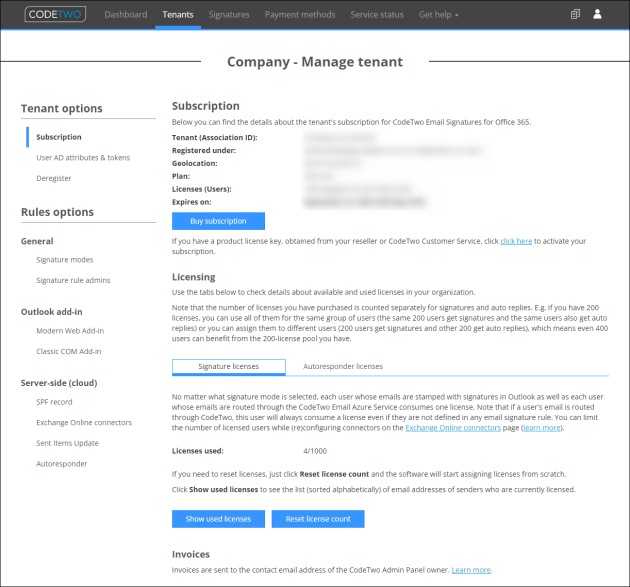This screenshot has width=630, height=587.
Task: Click the Geolocation label
Action: [194, 163]
